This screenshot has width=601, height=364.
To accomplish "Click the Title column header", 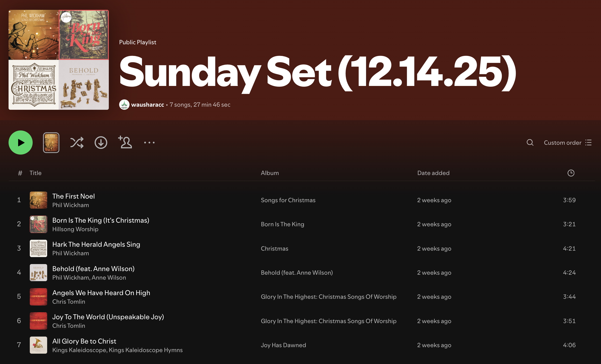I will pyautogui.click(x=35, y=173).
